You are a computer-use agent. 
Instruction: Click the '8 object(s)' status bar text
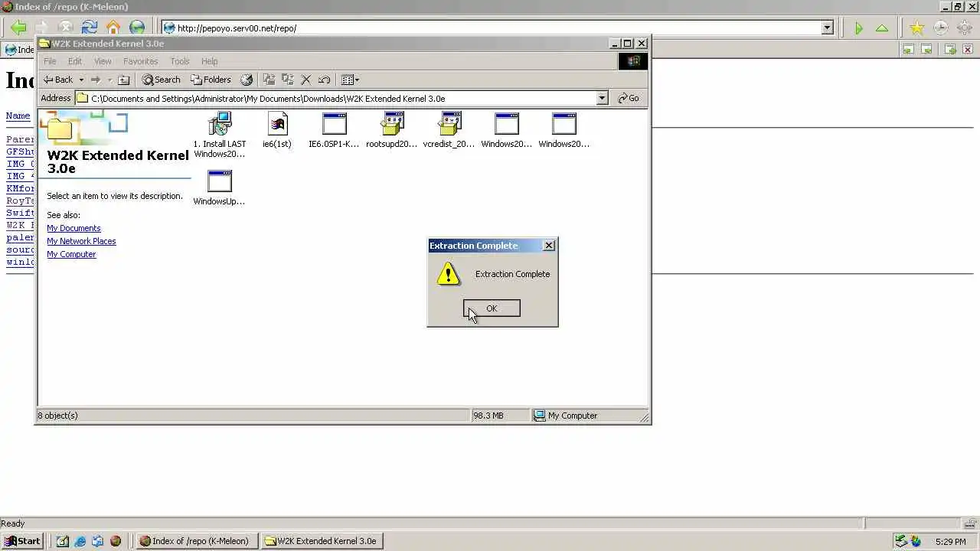point(57,416)
